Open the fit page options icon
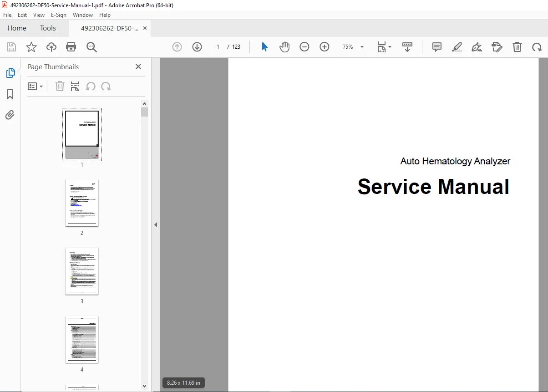 click(384, 47)
